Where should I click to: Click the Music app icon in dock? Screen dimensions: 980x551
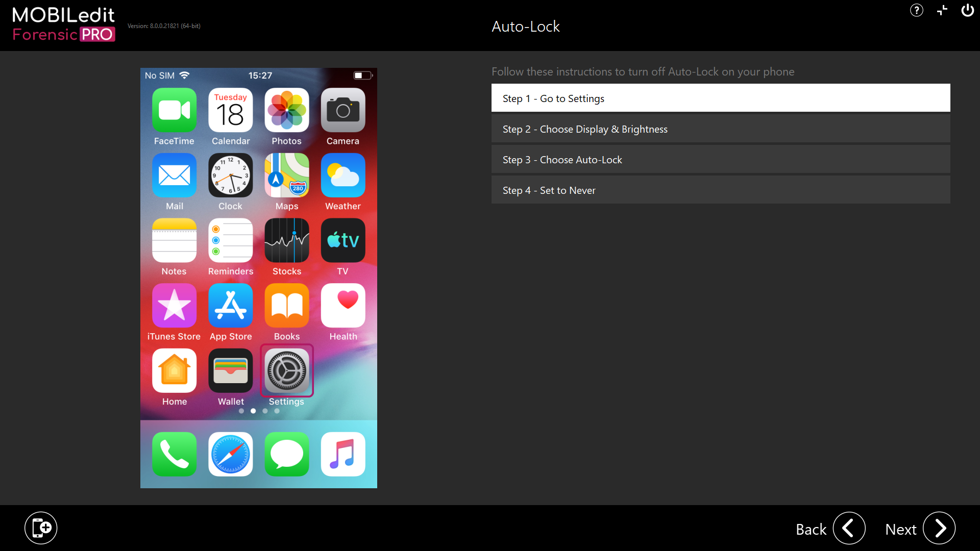(343, 454)
